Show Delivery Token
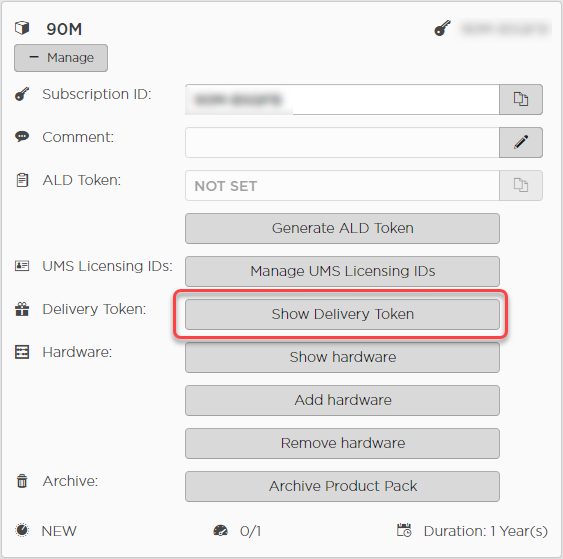 (342, 315)
